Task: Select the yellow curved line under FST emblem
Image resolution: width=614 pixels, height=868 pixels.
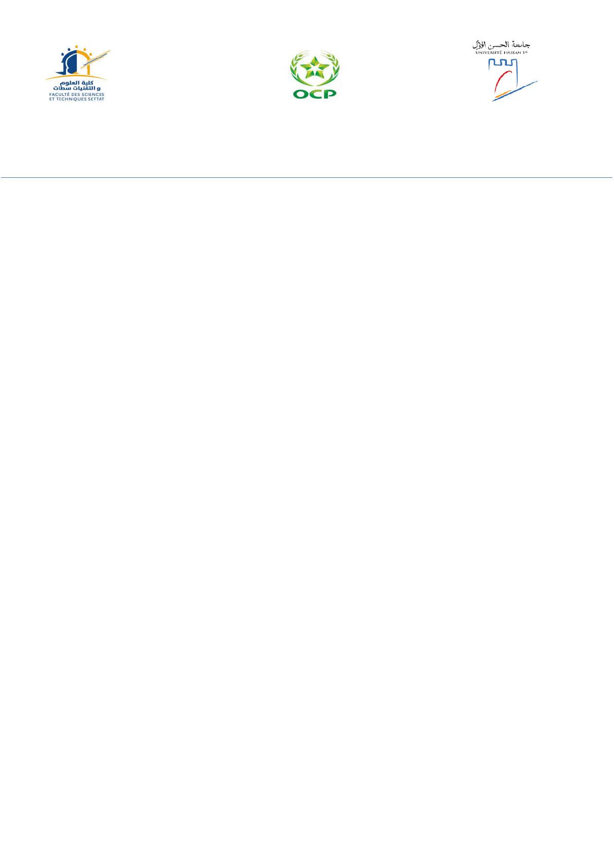Action: pos(76,77)
